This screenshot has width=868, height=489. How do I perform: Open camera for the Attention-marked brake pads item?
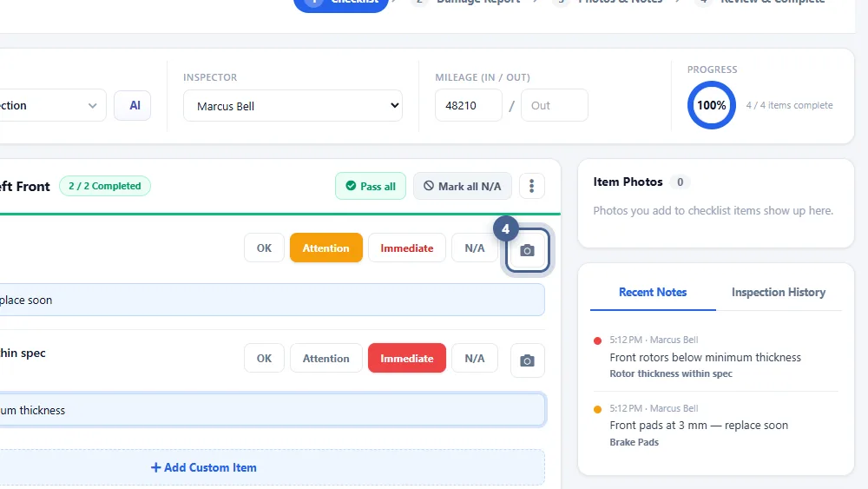(527, 250)
